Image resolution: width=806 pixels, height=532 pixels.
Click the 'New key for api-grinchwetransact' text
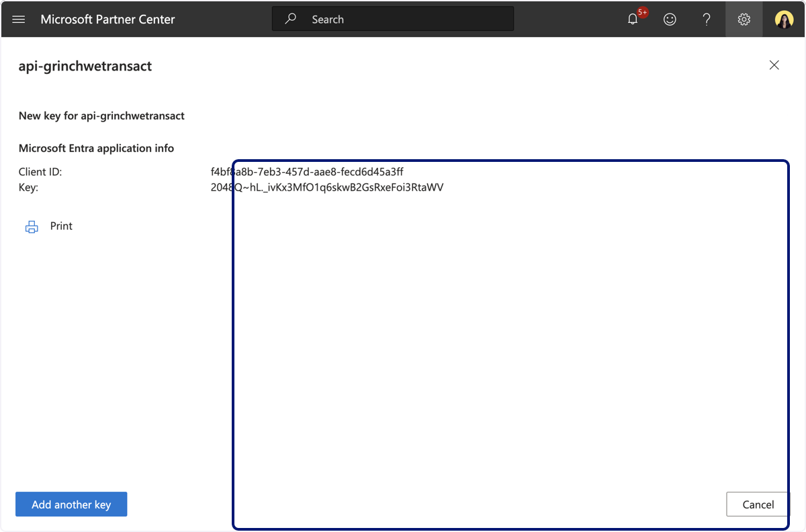tap(101, 116)
